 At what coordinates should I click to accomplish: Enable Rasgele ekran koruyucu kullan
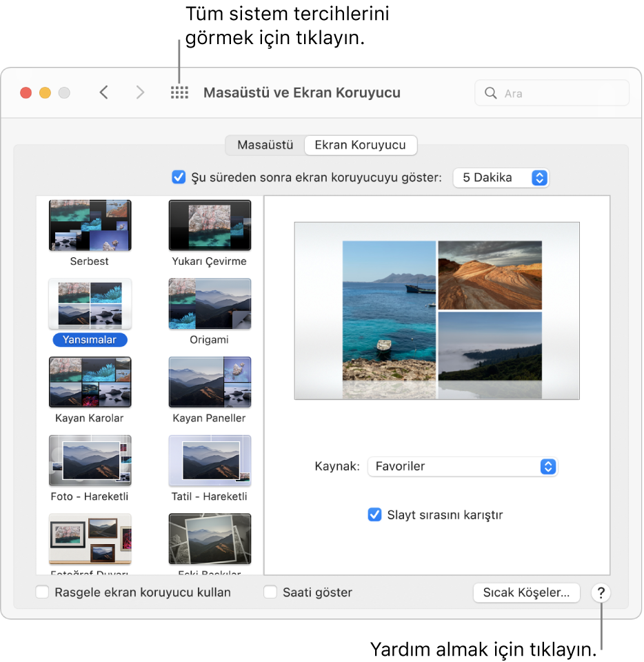[x=41, y=592]
